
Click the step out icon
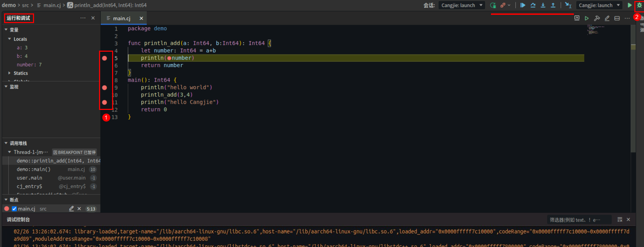point(553,5)
